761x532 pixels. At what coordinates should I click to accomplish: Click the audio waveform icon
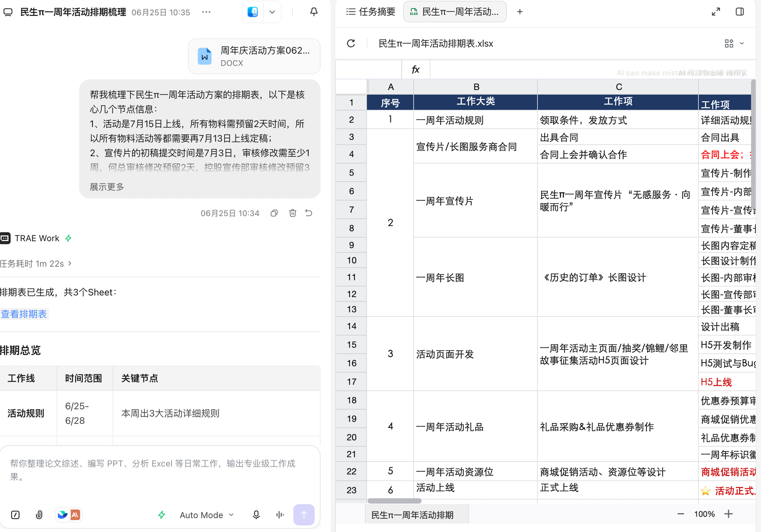280,515
